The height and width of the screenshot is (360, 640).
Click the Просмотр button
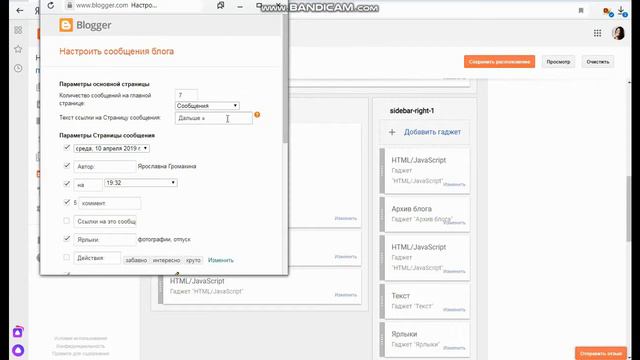(558, 62)
